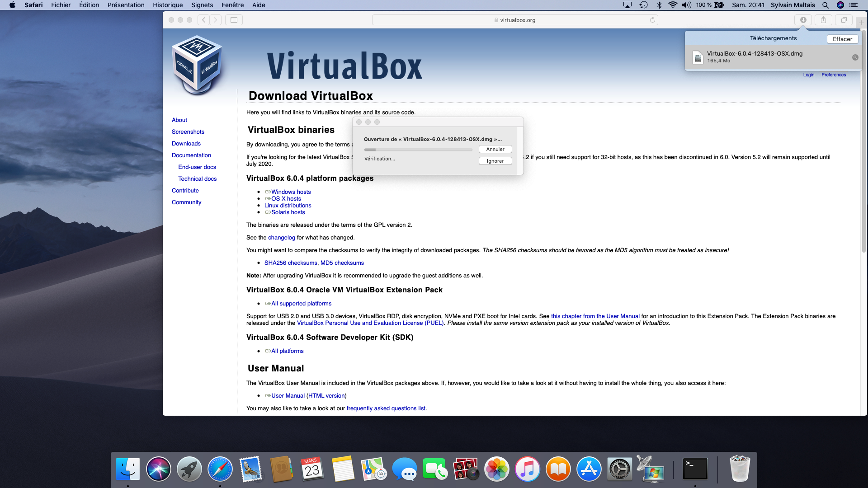Go back with Safari back arrow
The image size is (868, 488).
tap(203, 20)
